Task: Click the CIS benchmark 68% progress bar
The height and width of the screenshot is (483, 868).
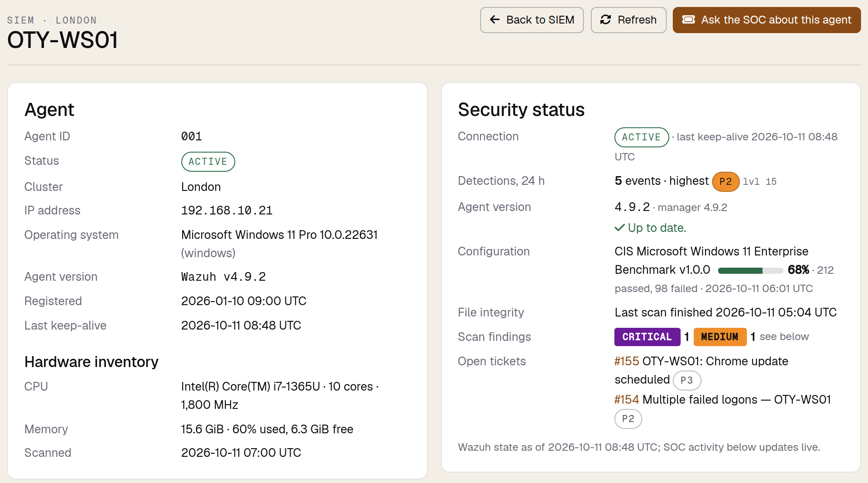Action: click(750, 271)
